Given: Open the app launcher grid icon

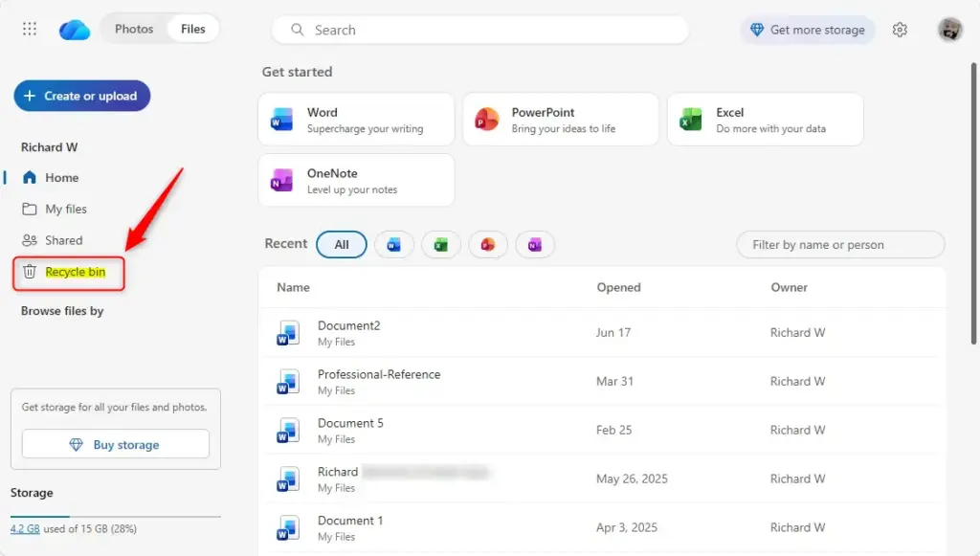Looking at the screenshot, I should pyautogui.click(x=30, y=29).
